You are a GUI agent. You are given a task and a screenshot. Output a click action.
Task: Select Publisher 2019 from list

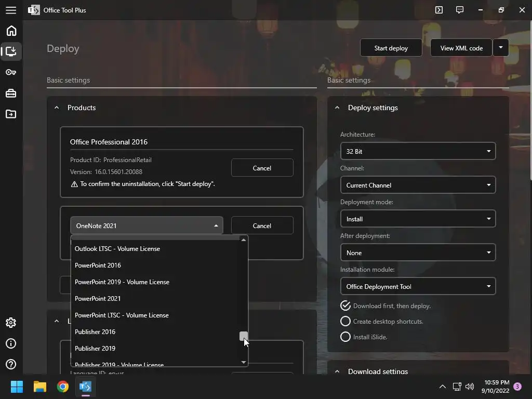[x=155, y=349]
